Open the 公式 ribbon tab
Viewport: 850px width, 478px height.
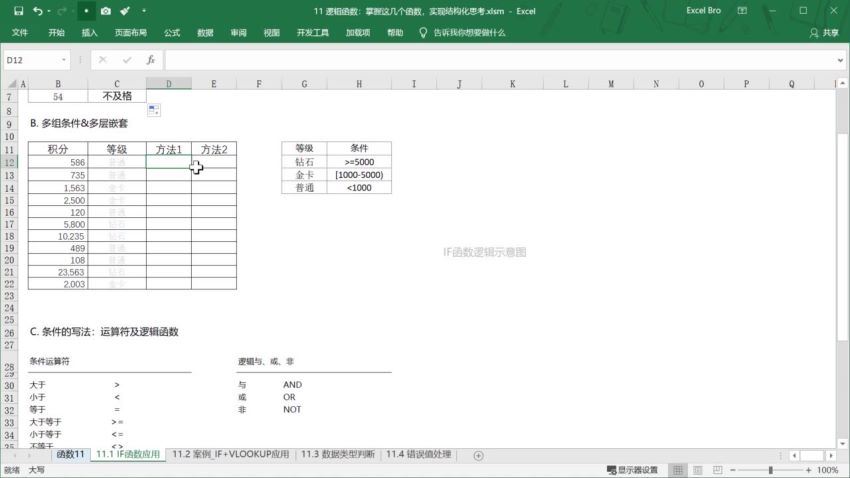pos(172,32)
